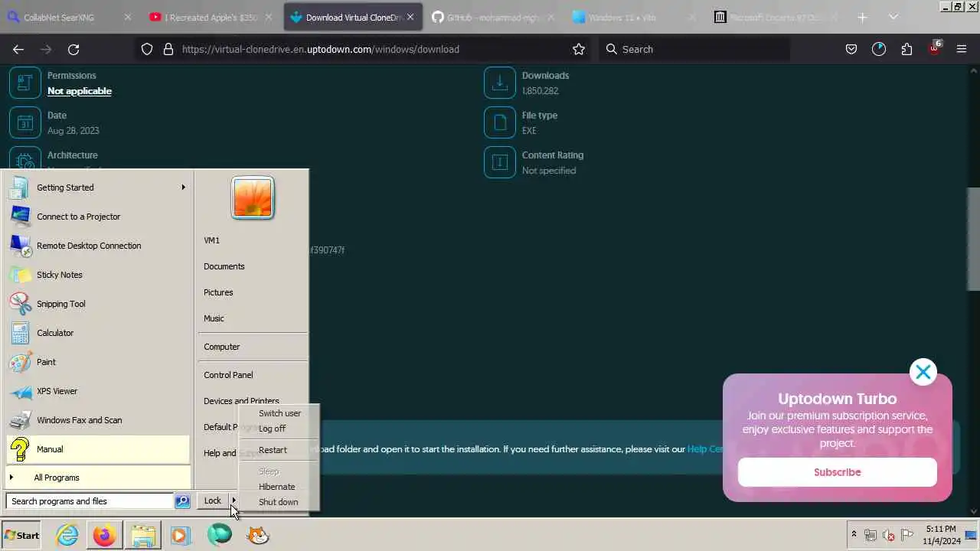The width and height of the screenshot is (980, 551).
Task: Launch Connect to a Projector
Action: (98, 217)
